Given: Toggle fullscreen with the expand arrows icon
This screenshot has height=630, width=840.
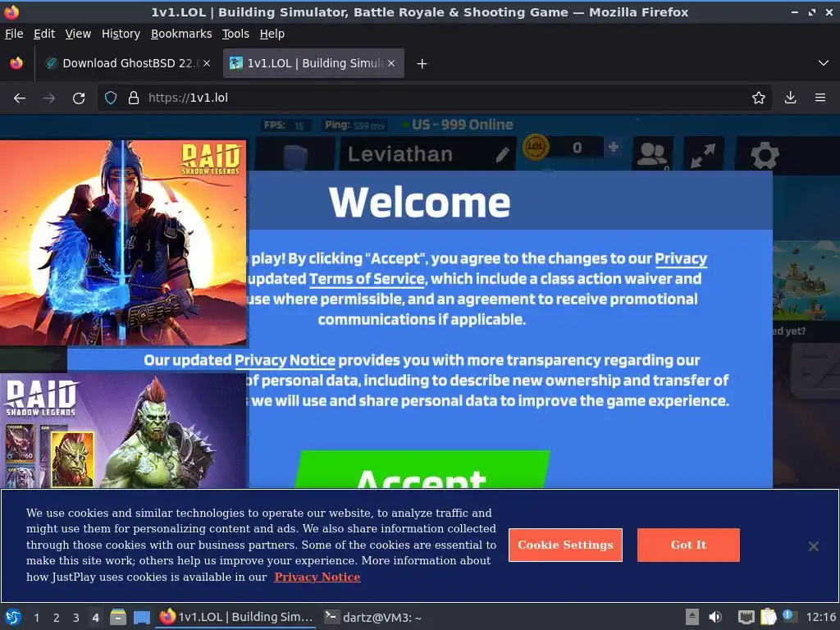Looking at the screenshot, I should pos(703,155).
